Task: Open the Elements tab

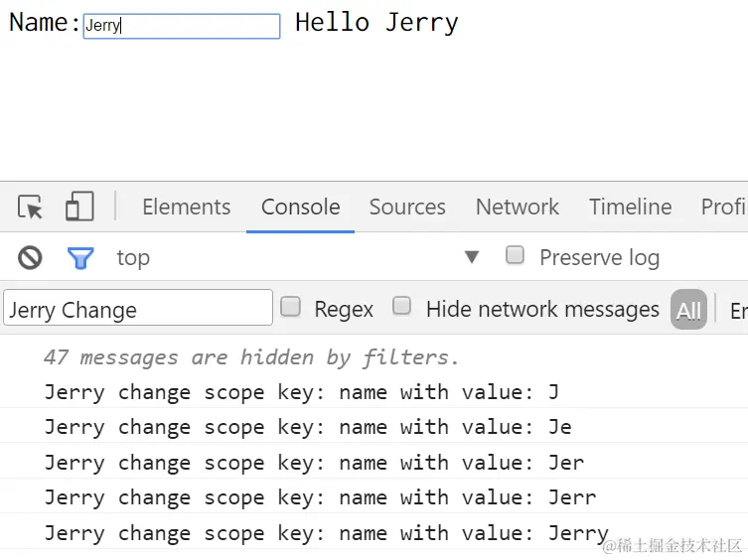Action: 186,207
